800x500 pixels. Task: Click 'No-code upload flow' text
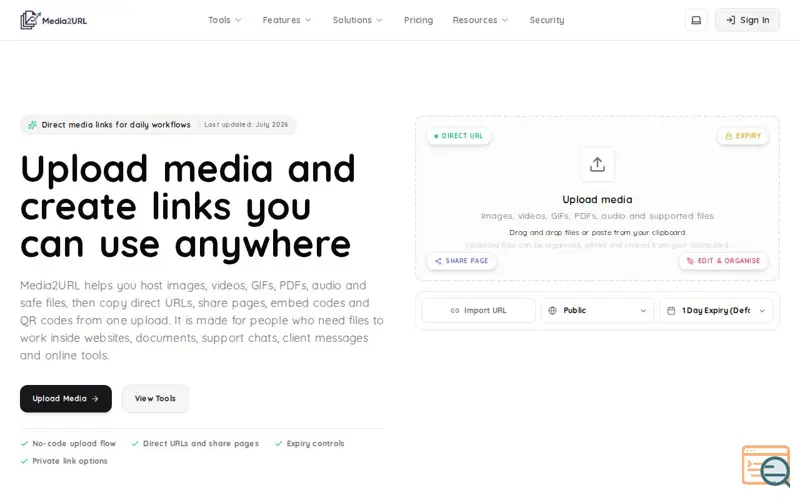tap(74, 443)
